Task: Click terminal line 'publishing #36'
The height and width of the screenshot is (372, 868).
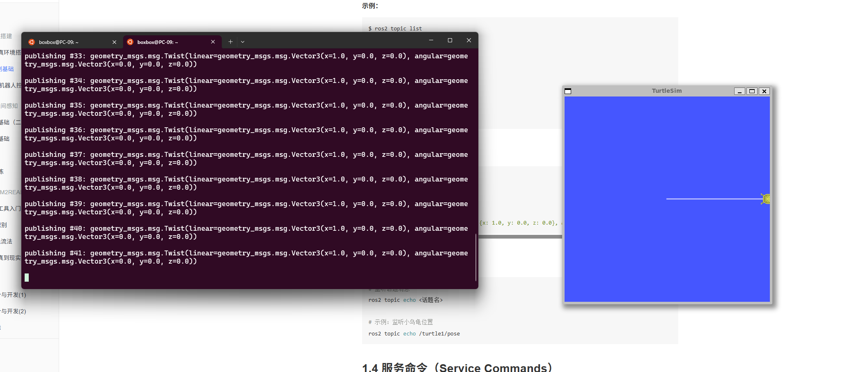Action: coord(246,134)
